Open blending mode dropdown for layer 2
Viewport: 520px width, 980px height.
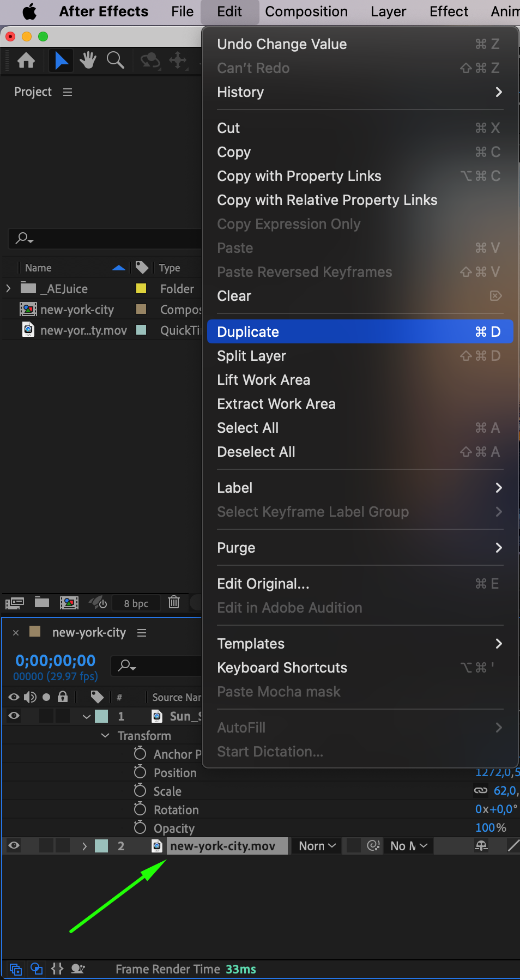click(317, 846)
